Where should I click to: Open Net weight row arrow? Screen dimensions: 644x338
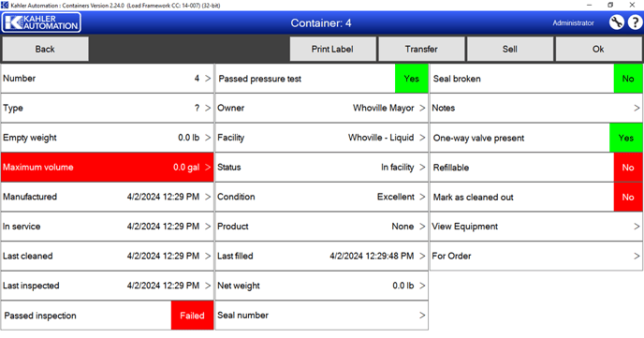pos(422,286)
